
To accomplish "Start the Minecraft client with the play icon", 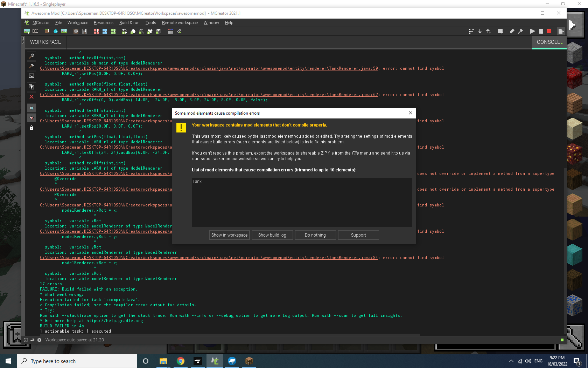I will point(532,31).
